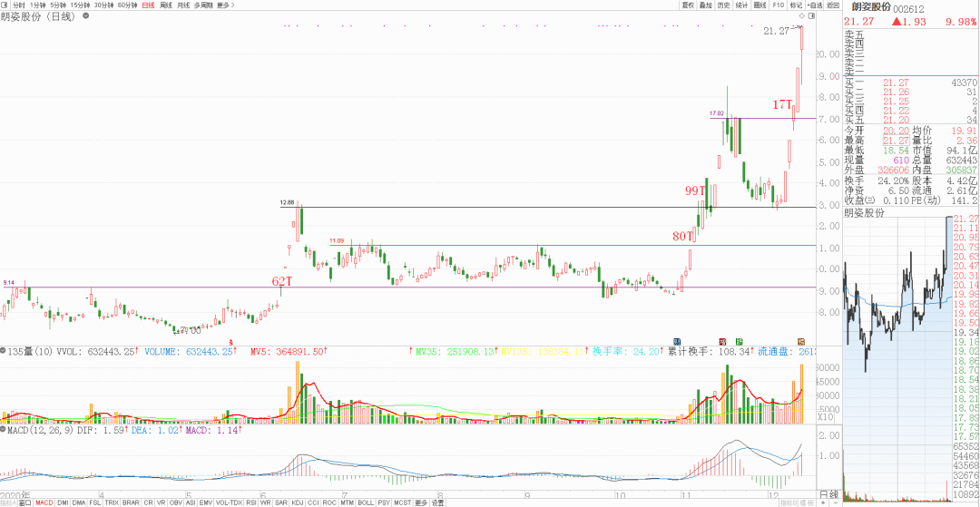Select the KDJ indicator tab
This screenshot has height=507, width=980.
[x=298, y=502]
